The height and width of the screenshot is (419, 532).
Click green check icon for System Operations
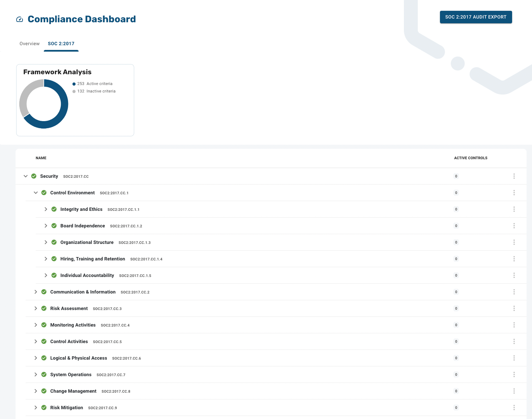pos(44,374)
